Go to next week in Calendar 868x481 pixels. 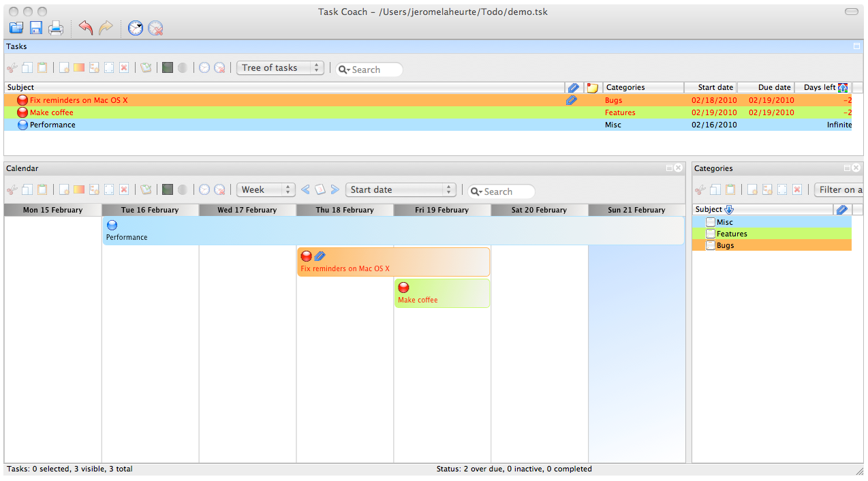(335, 189)
